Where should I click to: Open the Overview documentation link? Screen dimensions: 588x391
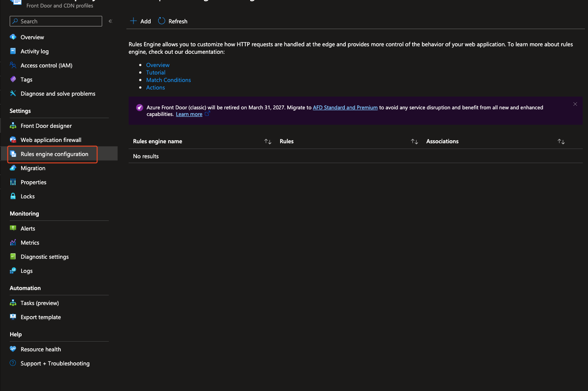[x=158, y=65]
